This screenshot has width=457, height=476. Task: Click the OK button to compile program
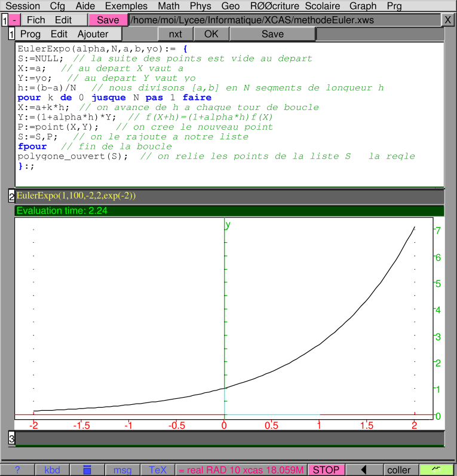point(211,34)
